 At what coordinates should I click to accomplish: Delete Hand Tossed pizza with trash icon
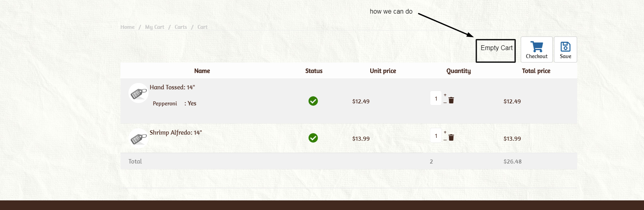pyautogui.click(x=451, y=100)
